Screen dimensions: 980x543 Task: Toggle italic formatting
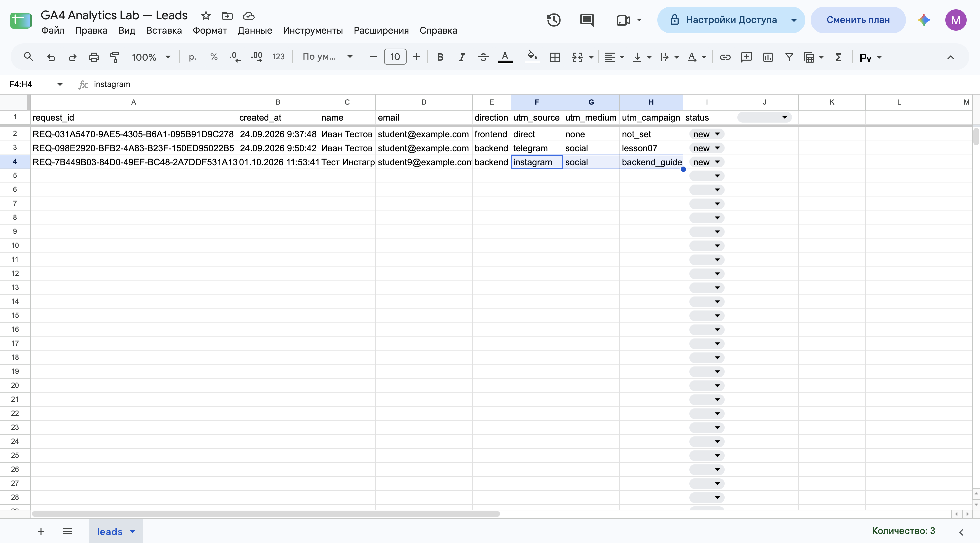pos(461,57)
